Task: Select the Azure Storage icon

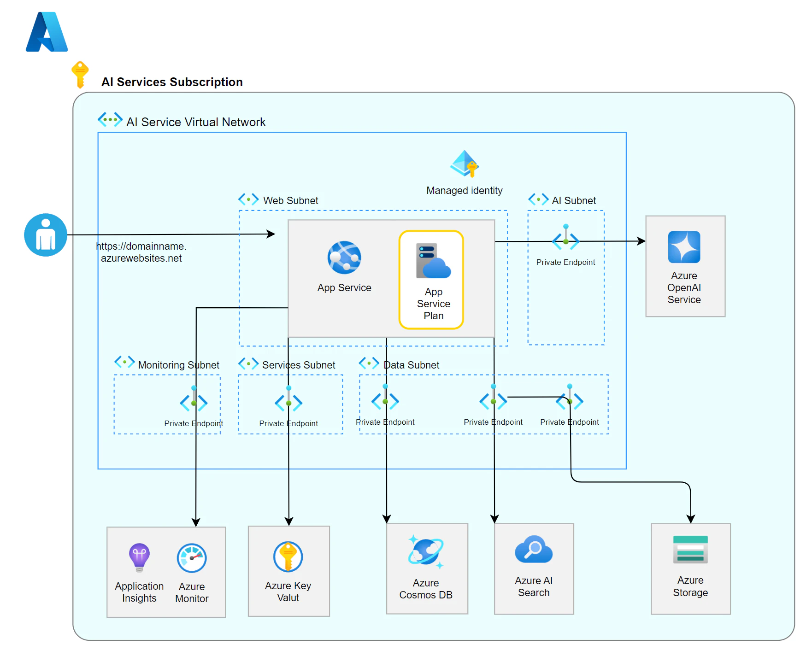Action: (690, 550)
